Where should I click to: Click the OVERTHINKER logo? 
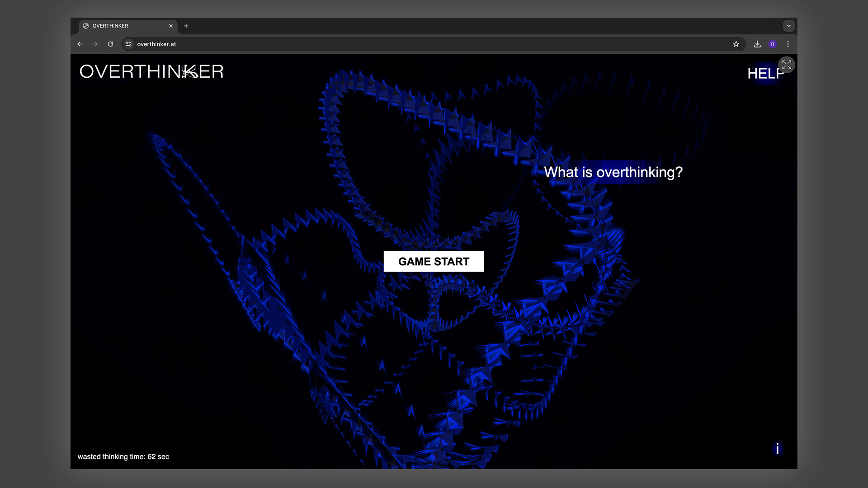click(x=151, y=71)
